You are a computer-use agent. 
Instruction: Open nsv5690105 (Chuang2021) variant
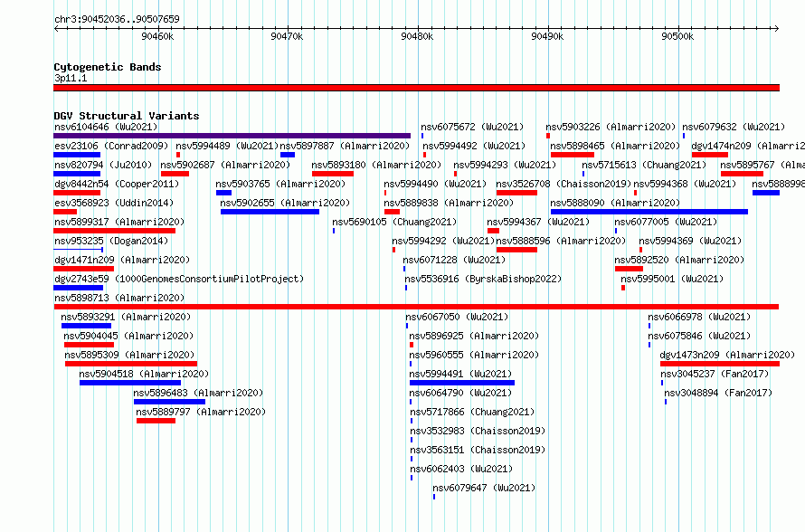(394, 222)
